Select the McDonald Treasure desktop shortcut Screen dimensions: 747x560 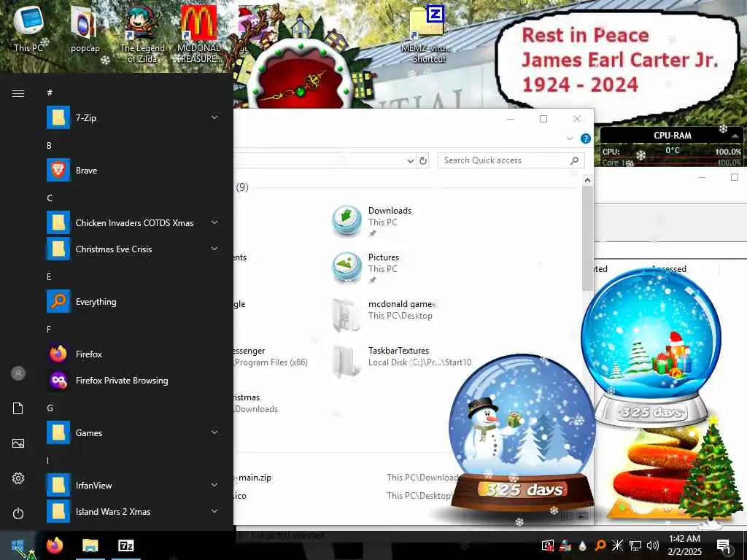pos(199,34)
